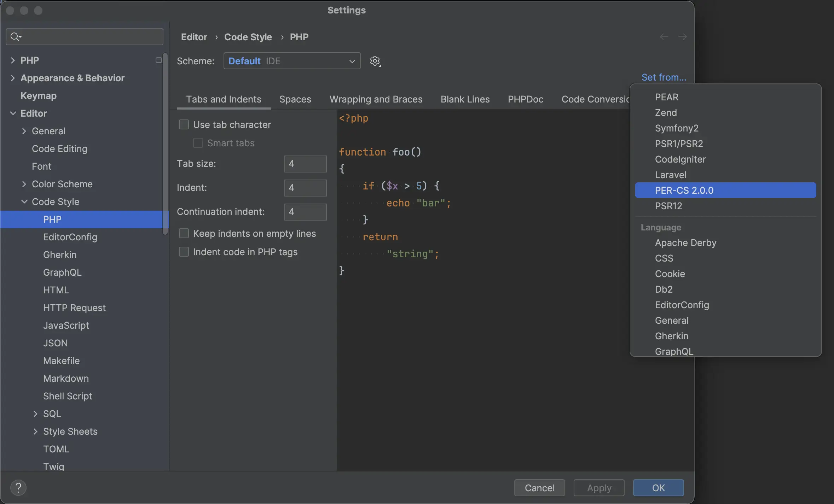Screen dimensions: 834x504
Task: Choose PER-CS 2.0.0 from the popup
Action: click(725, 190)
